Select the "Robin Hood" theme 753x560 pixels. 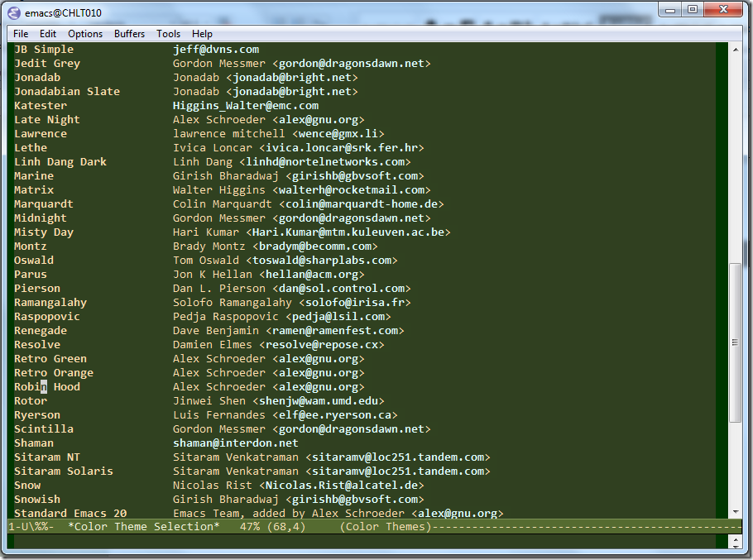point(47,387)
